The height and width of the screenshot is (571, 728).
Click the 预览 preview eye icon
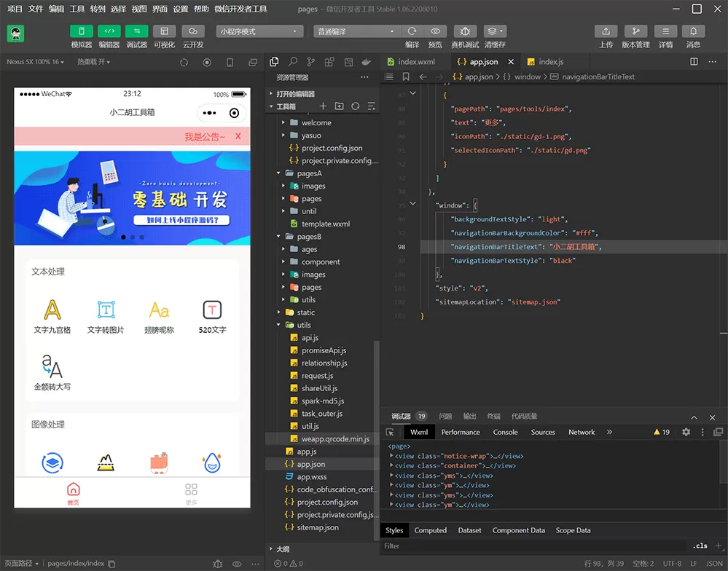pos(435,31)
